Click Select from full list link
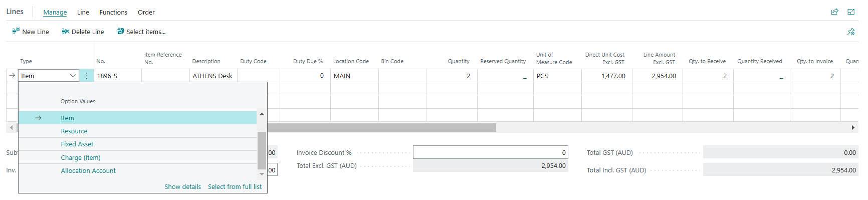 tap(235, 186)
